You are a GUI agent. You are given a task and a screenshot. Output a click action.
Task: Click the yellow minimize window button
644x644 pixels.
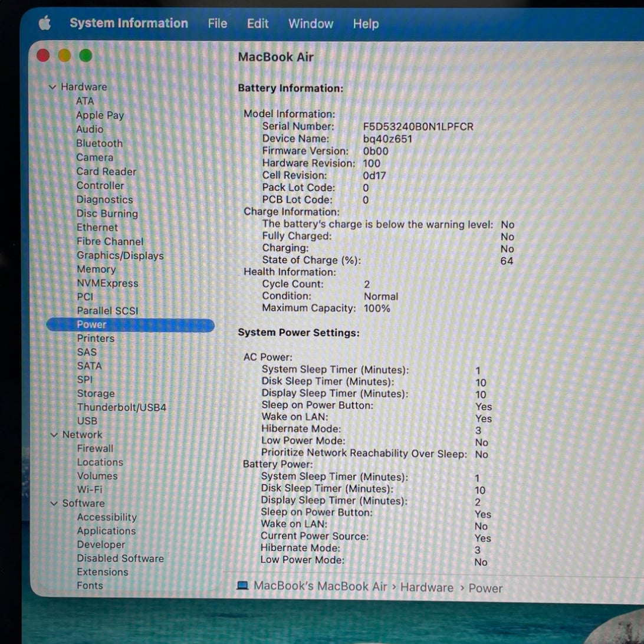[64, 56]
